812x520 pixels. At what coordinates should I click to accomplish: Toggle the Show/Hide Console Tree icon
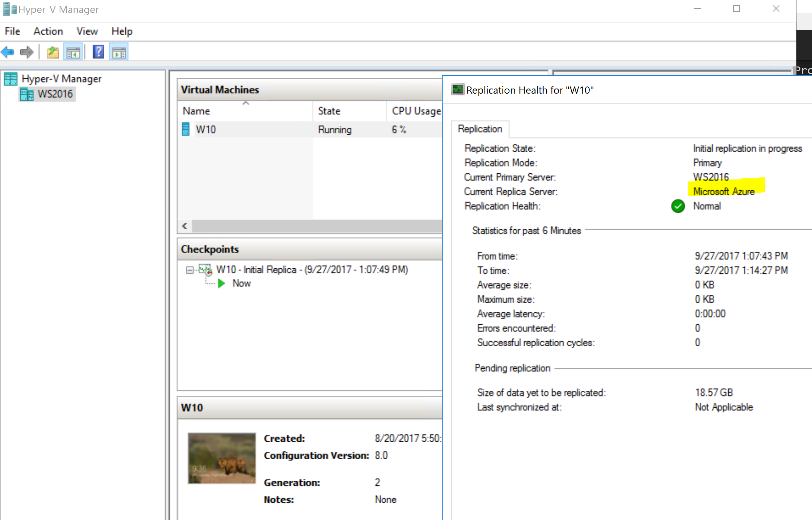[73, 52]
